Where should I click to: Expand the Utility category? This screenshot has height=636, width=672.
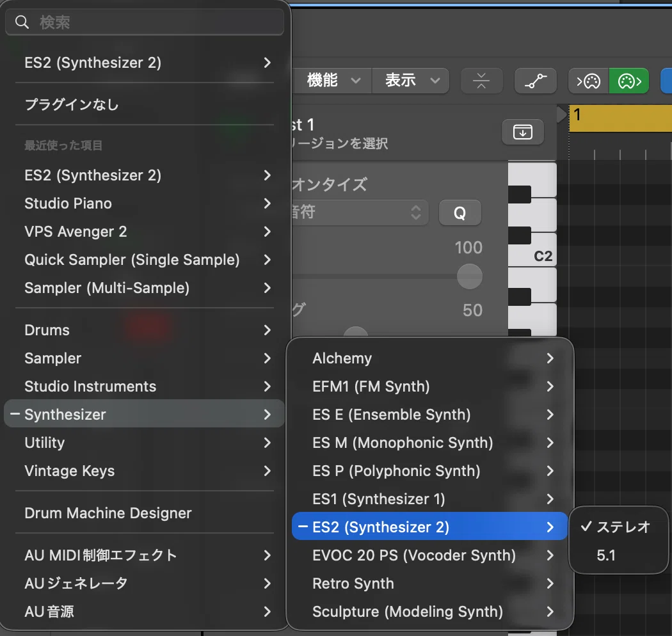[145, 443]
